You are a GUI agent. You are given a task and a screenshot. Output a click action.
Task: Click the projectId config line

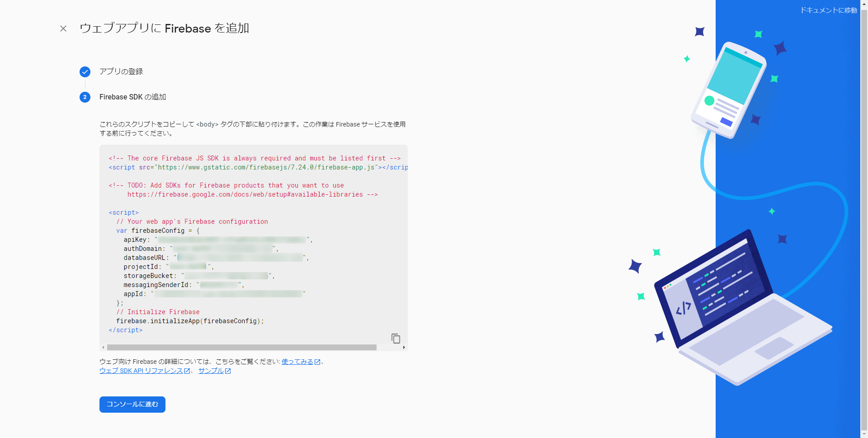click(169, 267)
